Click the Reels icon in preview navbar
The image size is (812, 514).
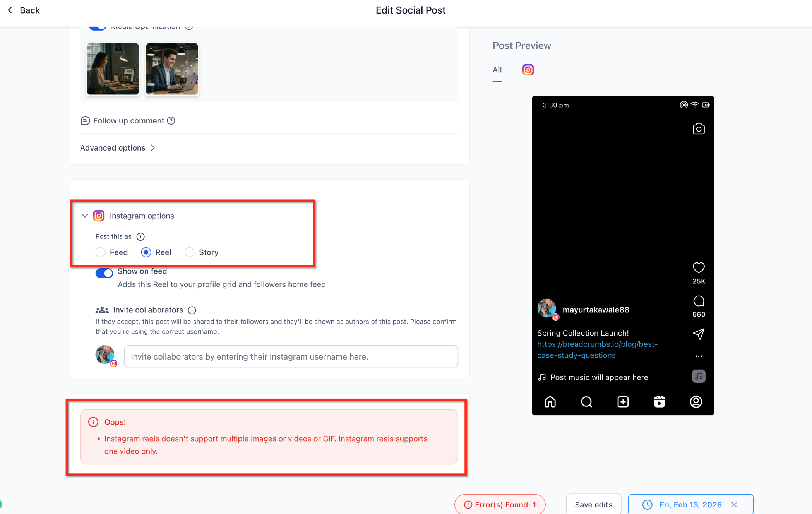click(659, 402)
